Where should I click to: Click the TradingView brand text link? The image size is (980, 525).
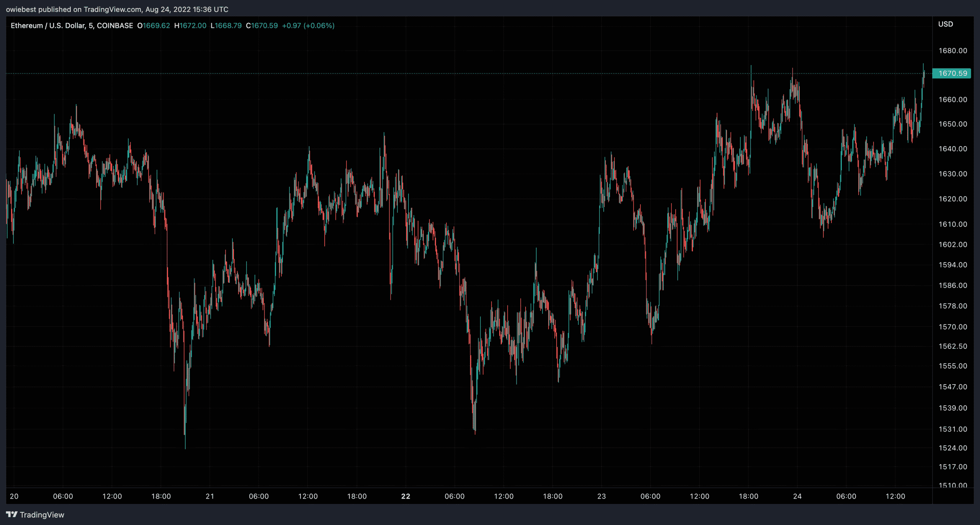[42, 515]
